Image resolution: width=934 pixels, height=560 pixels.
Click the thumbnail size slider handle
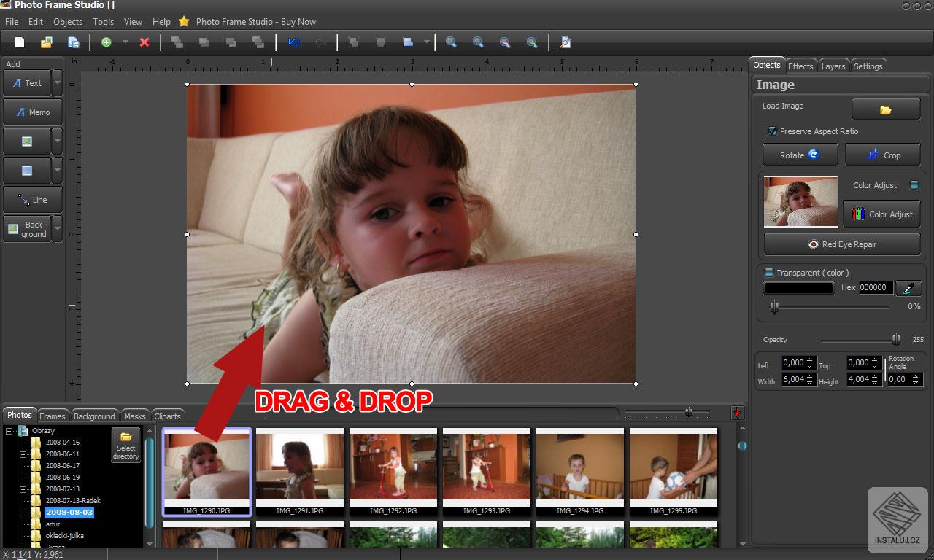(x=689, y=413)
